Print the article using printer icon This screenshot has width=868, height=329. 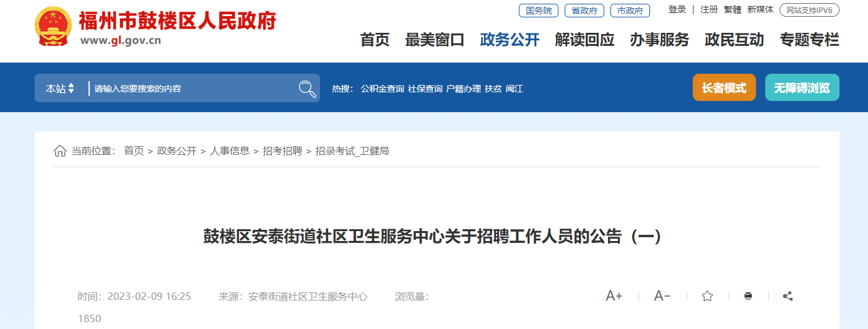coord(748,296)
